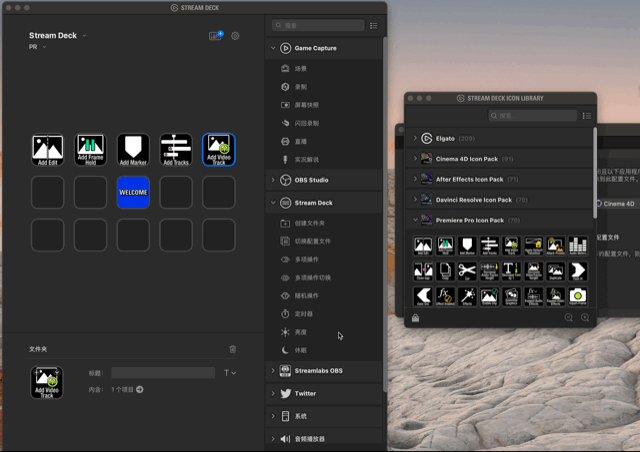Pick Decrease Audio Tracks Height icon in library
Screen dimensions: 640x452
point(489,271)
